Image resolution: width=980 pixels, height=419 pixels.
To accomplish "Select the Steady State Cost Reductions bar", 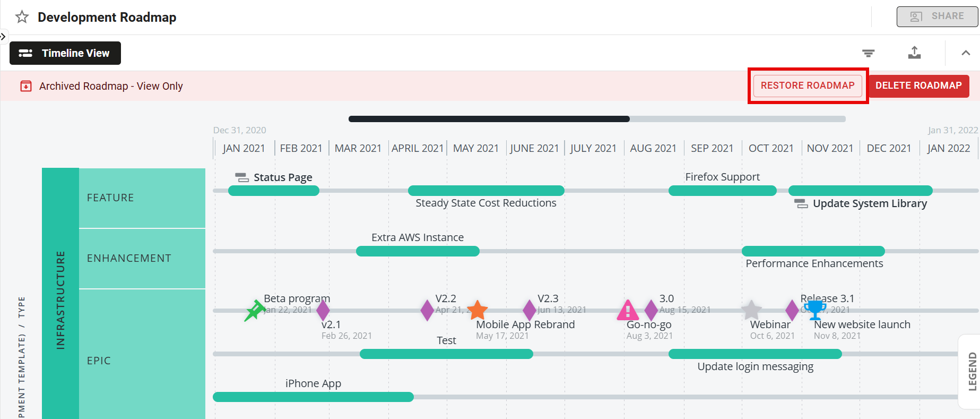I will pyautogui.click(x=485, y=191).
